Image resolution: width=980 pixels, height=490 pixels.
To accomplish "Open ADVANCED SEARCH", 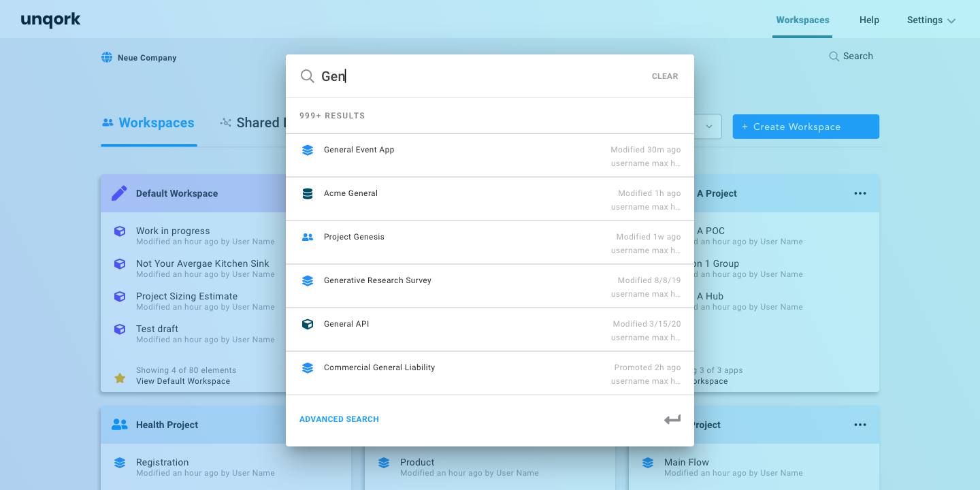I will click(339, 419).
